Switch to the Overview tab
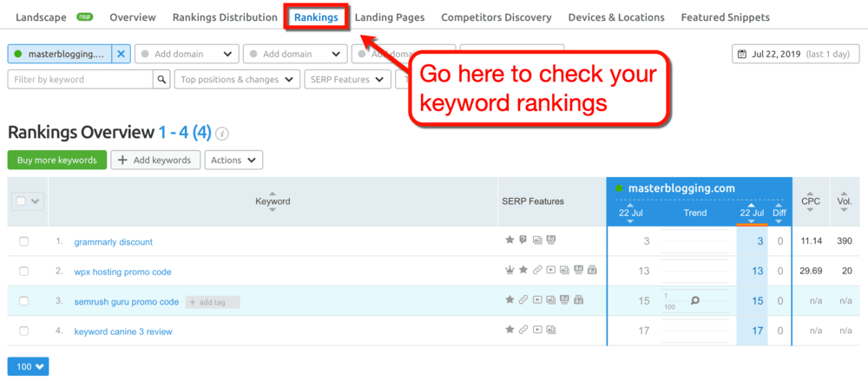 coord(132,17)
